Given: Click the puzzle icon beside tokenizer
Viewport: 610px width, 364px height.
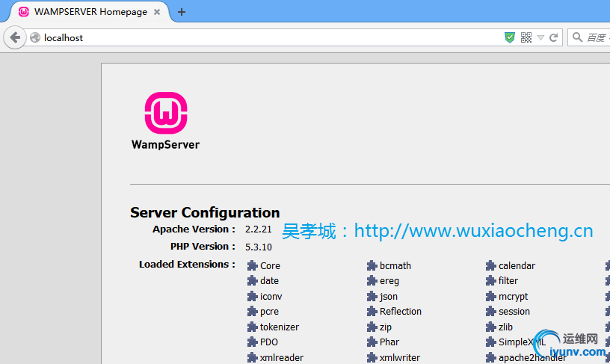Looking at the screenshot, I should pos(253,327).
